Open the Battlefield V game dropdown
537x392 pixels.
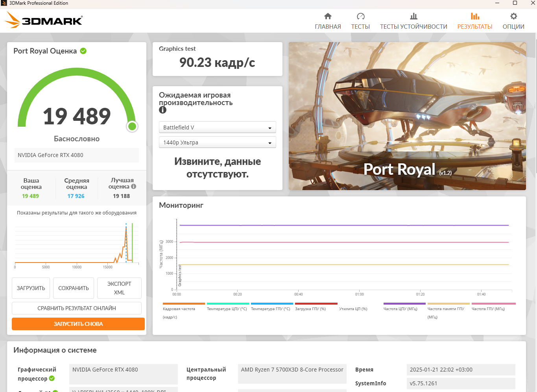[218, 128]
